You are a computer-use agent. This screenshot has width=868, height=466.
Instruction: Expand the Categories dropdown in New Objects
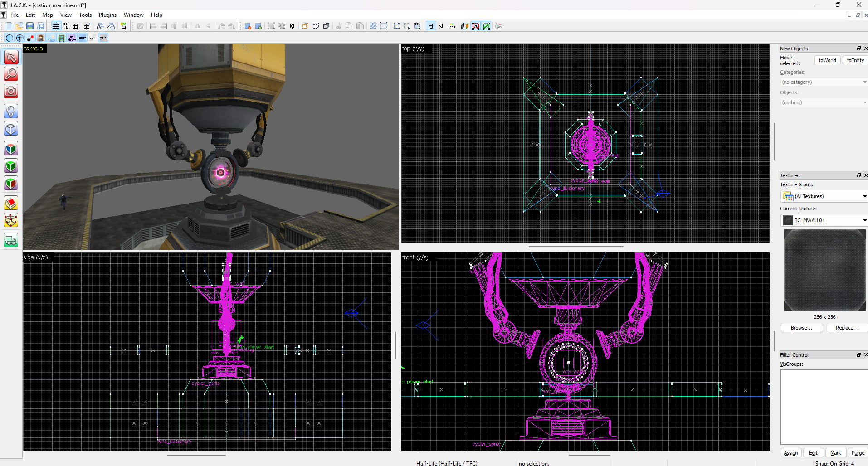click(x=864, y=82)
